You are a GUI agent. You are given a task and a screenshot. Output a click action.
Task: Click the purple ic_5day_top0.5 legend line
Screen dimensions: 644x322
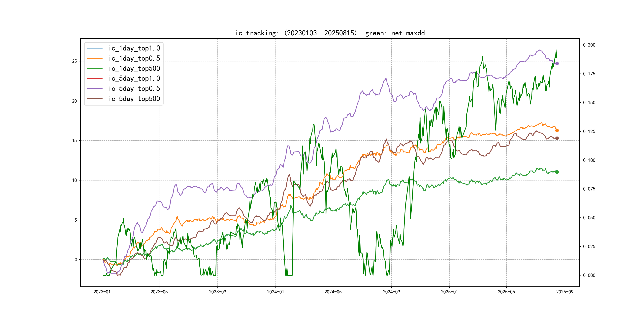pyautogui.click(x=94, y=88)
